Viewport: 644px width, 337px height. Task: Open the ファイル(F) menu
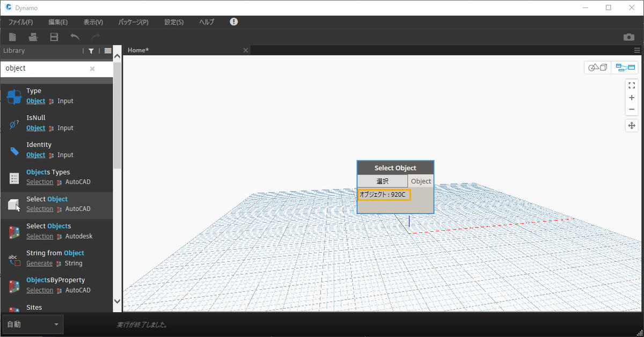coord(20,22)
